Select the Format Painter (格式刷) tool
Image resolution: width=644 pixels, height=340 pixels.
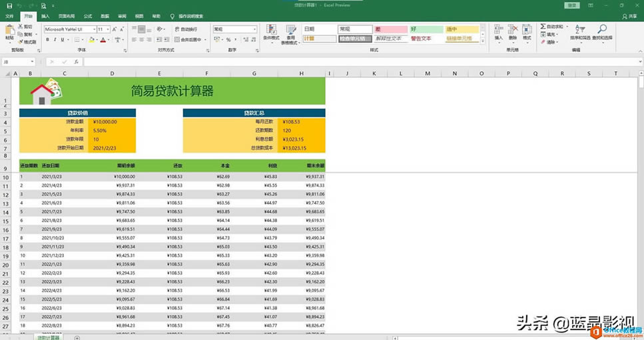pos(27,42)
